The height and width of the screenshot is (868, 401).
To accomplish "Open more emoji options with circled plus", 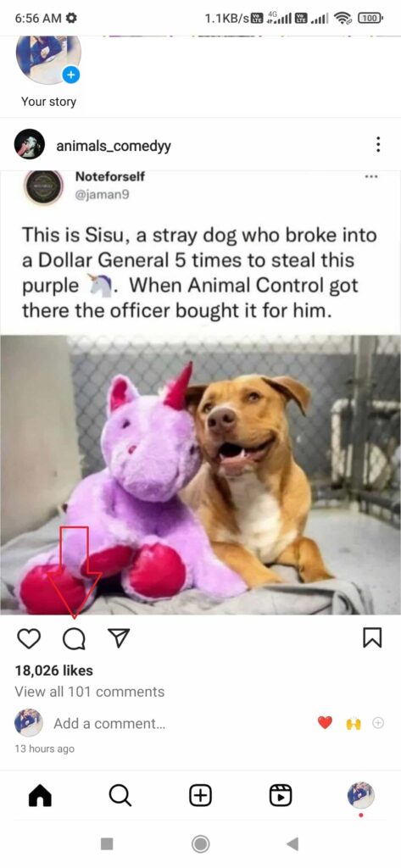I will [378, 722].
